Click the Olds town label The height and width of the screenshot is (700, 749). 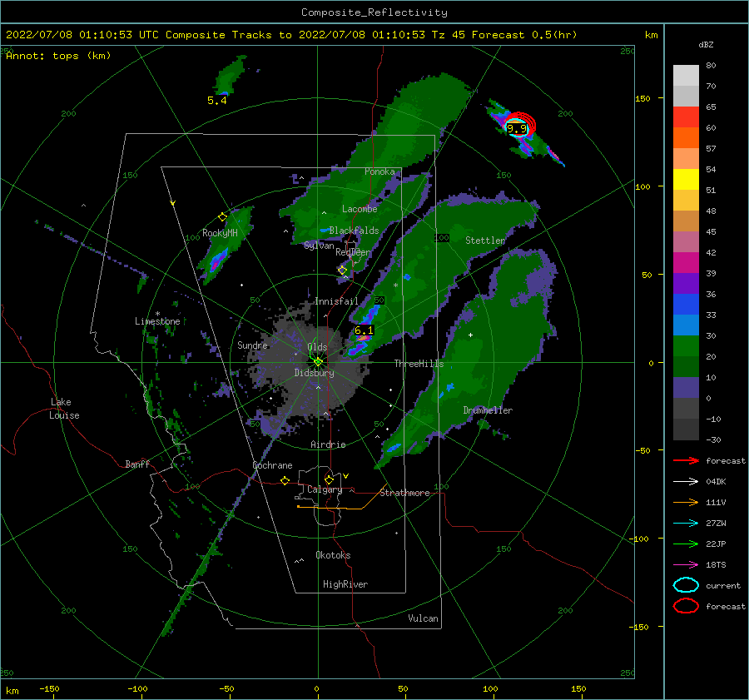[317, 347]
